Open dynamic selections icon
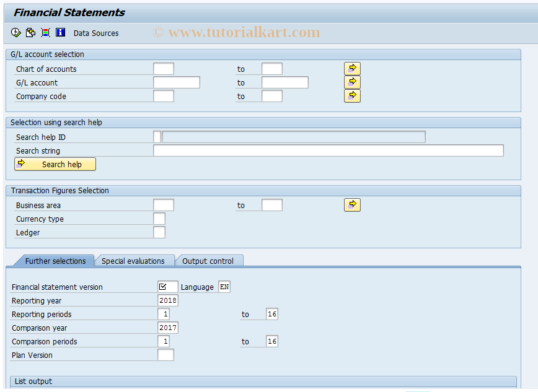Screen dimensions: 538x392 (x=45, y=32)
